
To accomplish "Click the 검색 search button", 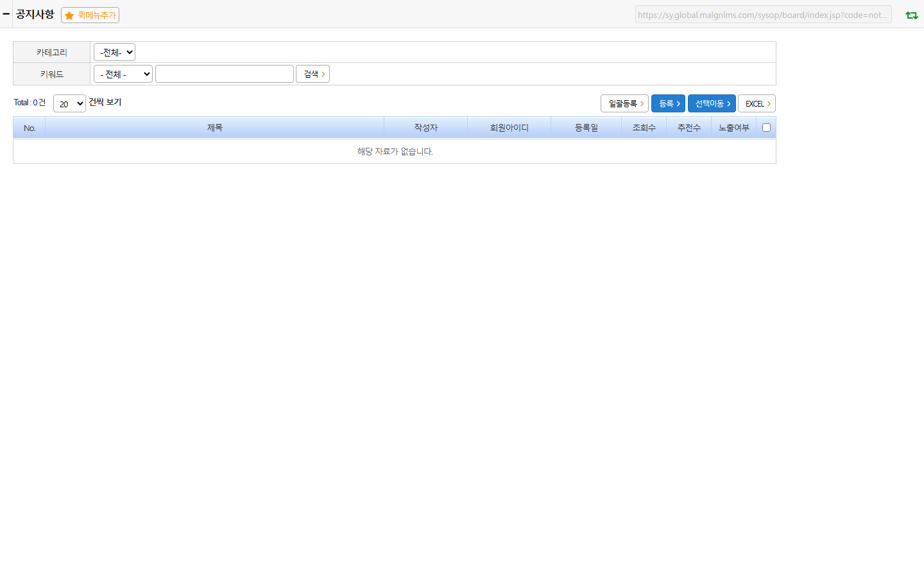I will (312, 74).
